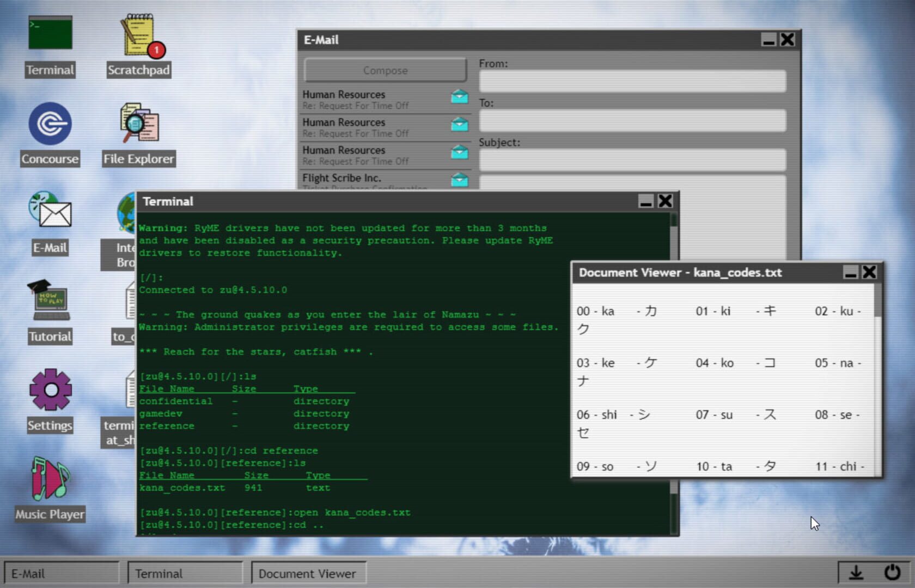915x588 pixels.
Task: Click the Compose button in E-Mail
Action: pos(385,70)
